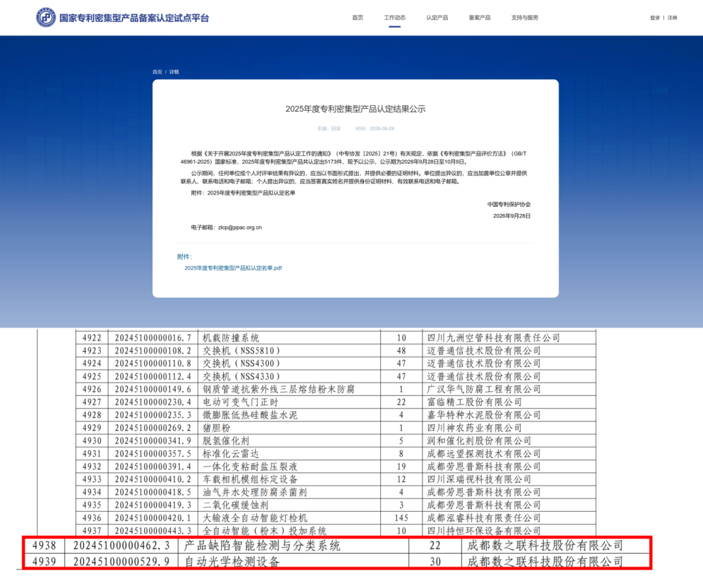The image size is (703, 588).
Task: Click the product name 钢质管道抗紫外线三层熔结粉末防腐
Action: point(279,390)
